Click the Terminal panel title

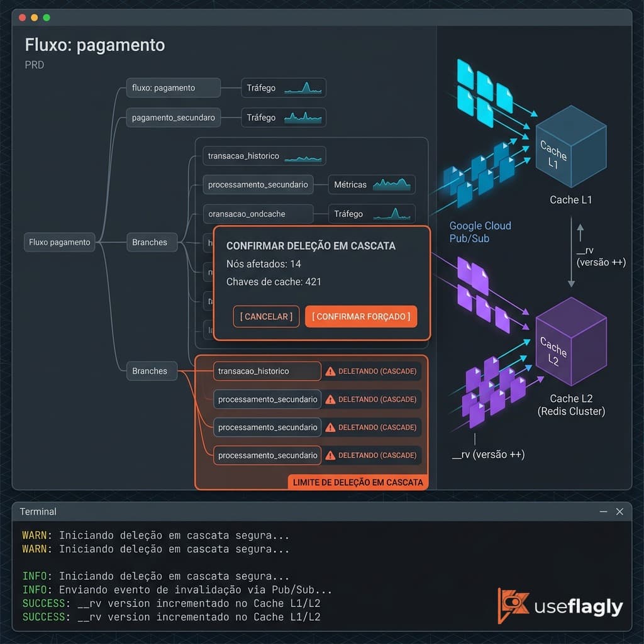(x=38, y=512)
